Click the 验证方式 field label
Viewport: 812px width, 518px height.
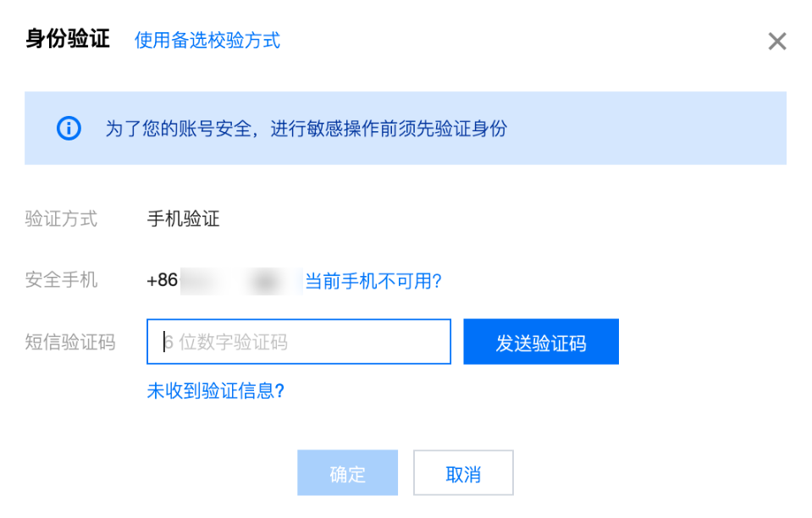pyautogui.click(x=61, y=219)
